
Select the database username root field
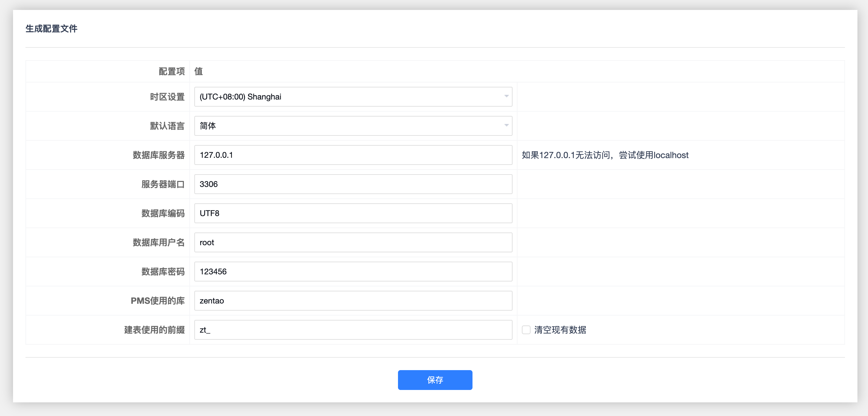[x=353, y=242]
